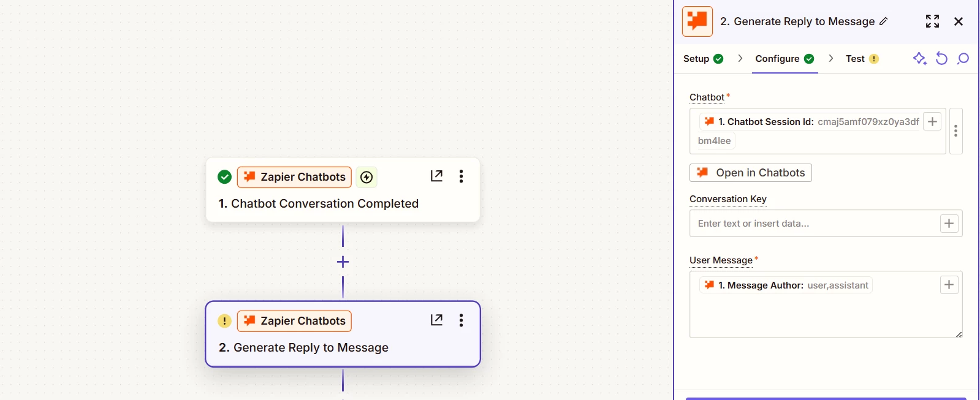Click the Zapier Chatbots badge on step 2
980x400 pixels.
point(294,321)
